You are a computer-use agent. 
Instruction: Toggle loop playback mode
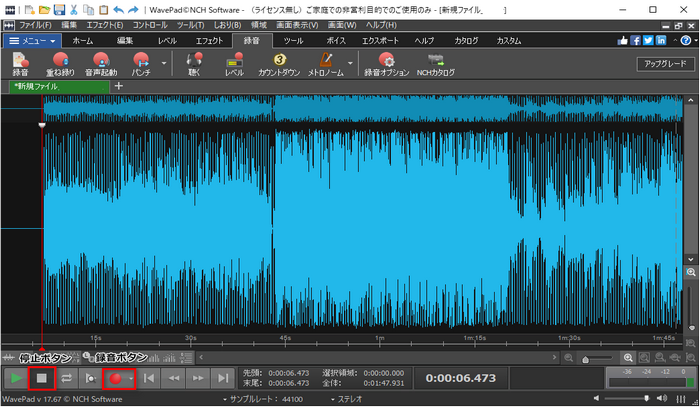(67, 378)
